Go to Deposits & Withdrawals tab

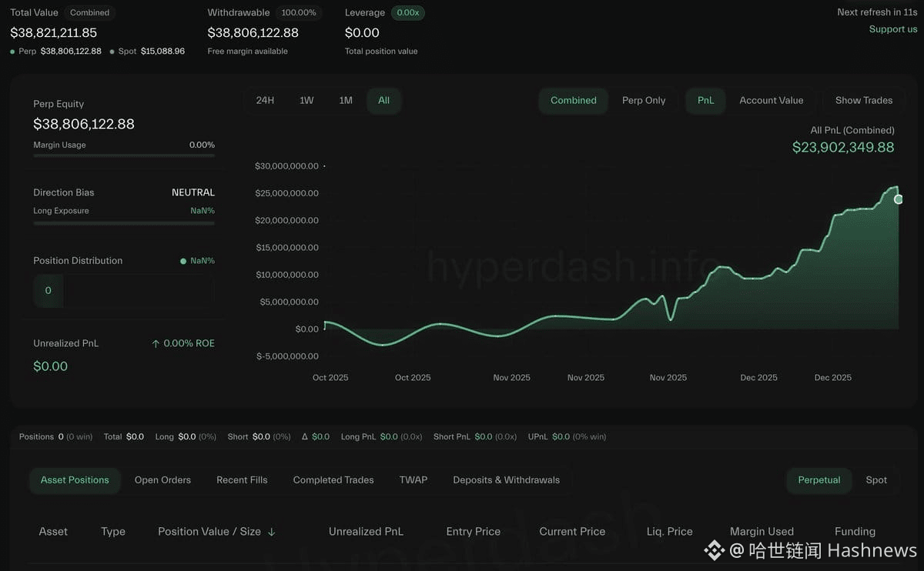(x=506, y=480)
